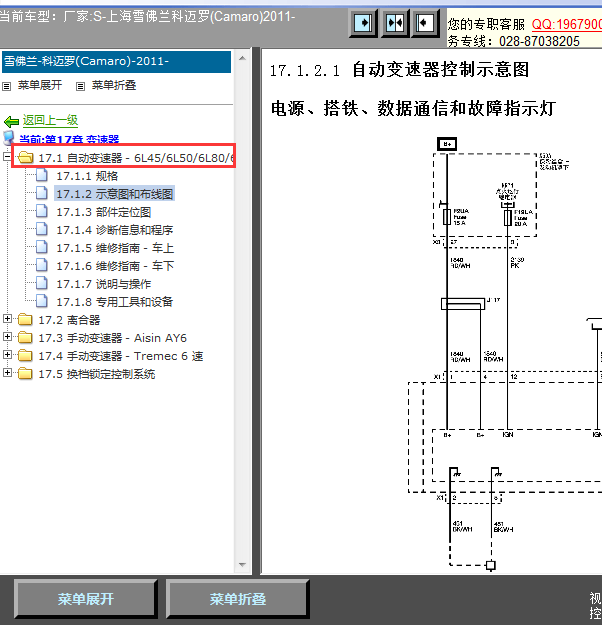Open 17.1.5 维修指南 - 车上

[115, 248]
